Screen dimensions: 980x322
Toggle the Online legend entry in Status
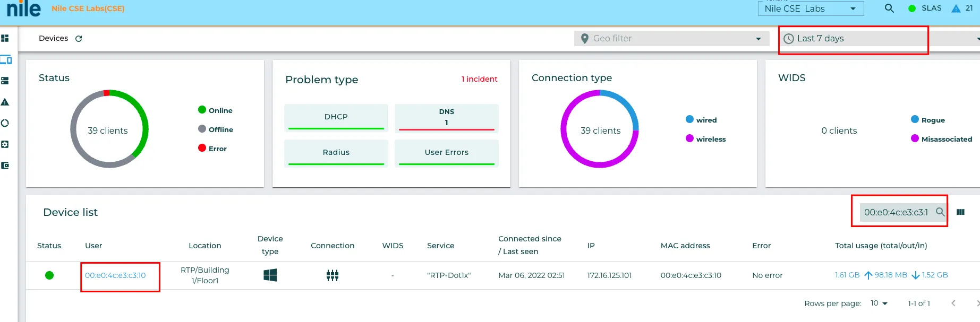[x=216, y=110]
